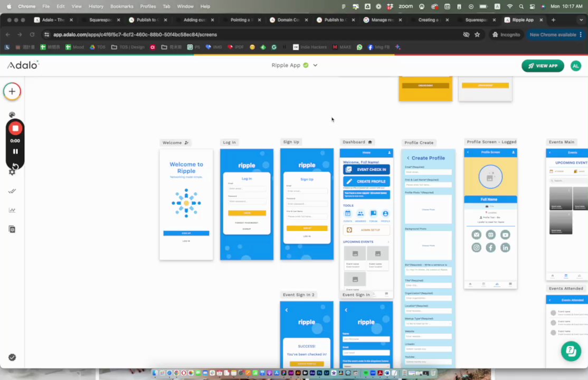Click the Forum tool icon on Dashboard

[373, 213]
